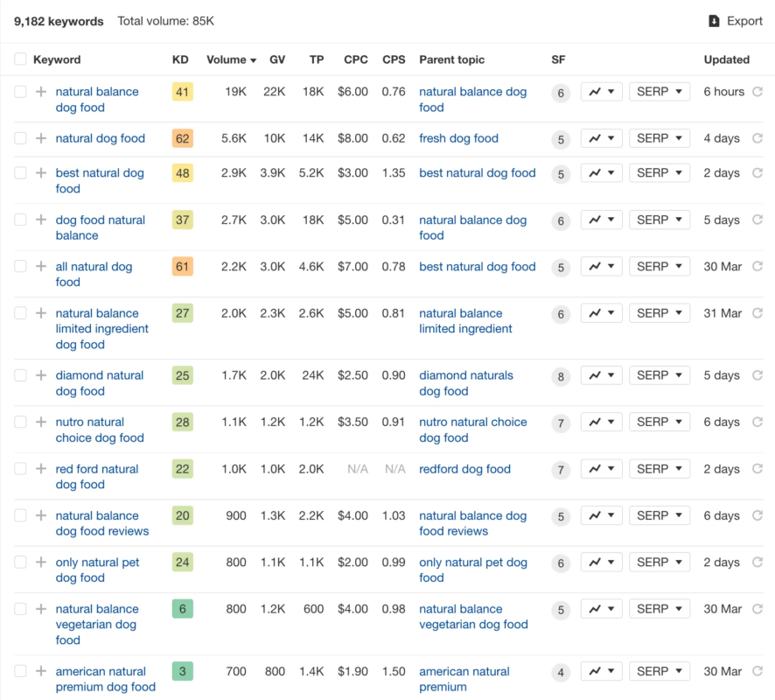Open 'natural balance dog food reviews' keyword link
The width and height of the screenshot is (775, 700).
click(101, 523)
